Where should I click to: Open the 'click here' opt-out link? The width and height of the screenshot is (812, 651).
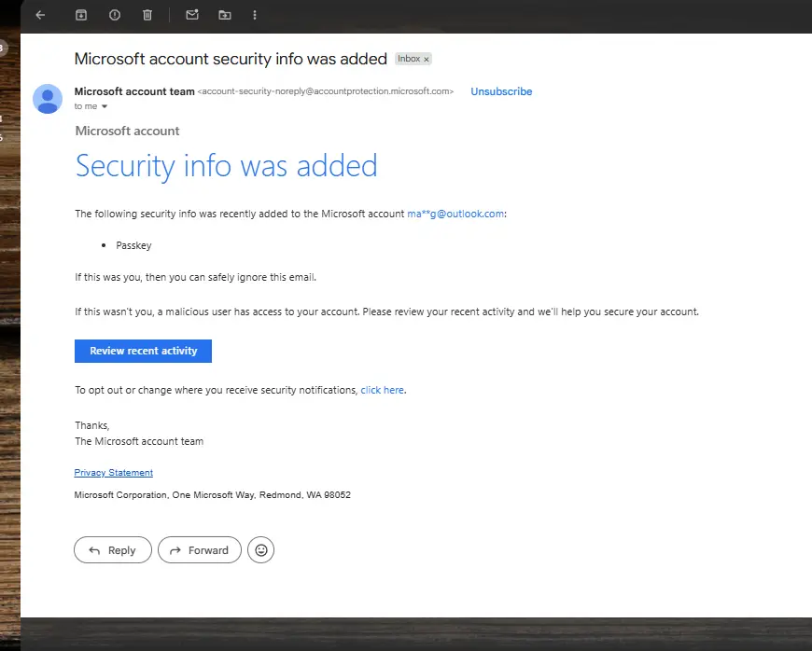[382, 390]
